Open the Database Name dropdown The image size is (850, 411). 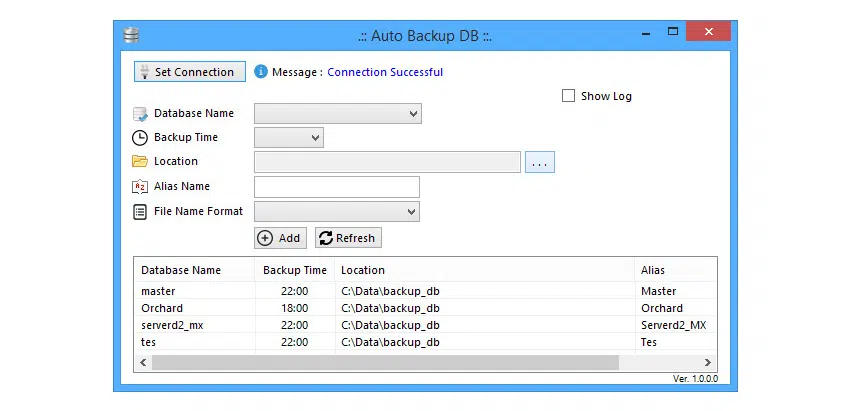[x=337, y=114]
